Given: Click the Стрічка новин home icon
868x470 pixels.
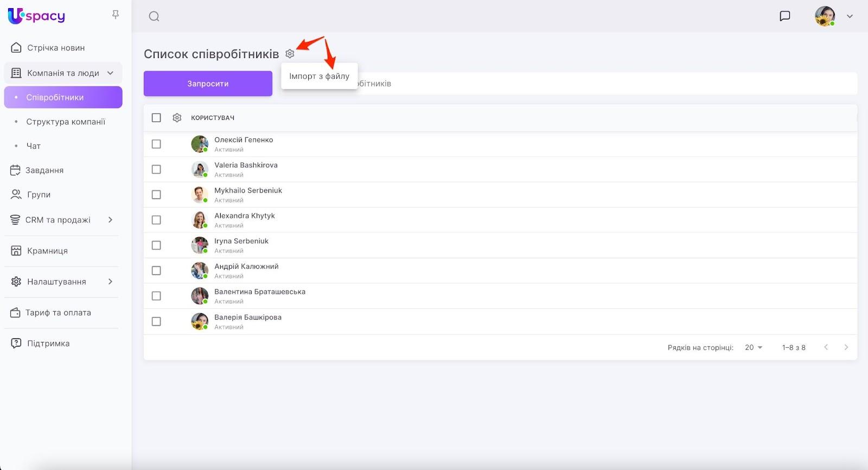Looking at the screenshot, I should click(16, 48).
